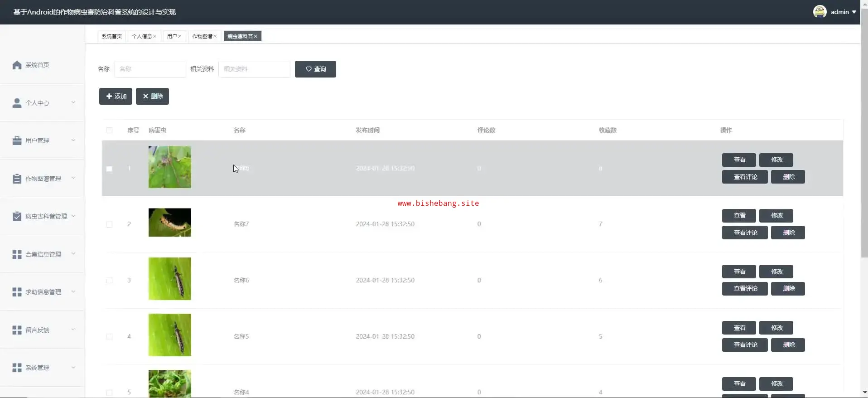The width and height of the screenshot is (868, 398).
Task: Expand the 作物图谱管理 chevron
Action: click(73, 178)
